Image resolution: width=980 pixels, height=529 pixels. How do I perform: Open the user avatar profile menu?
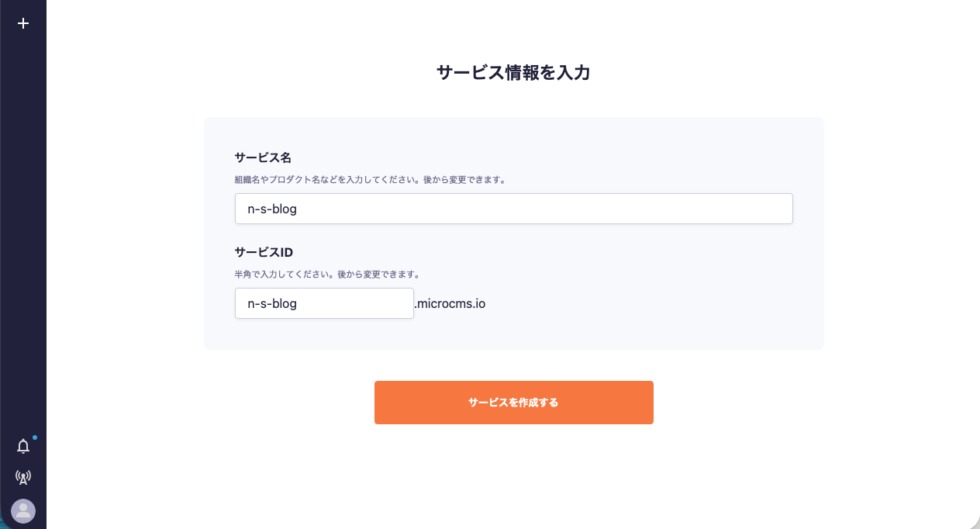click(x=23, y=510)
